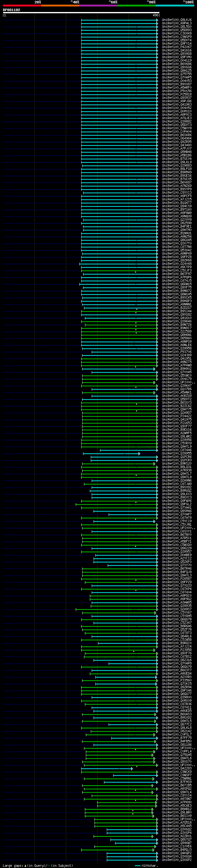
Task: Click the orange ~40% identity legend segment
Action: [x=60, y=6]
